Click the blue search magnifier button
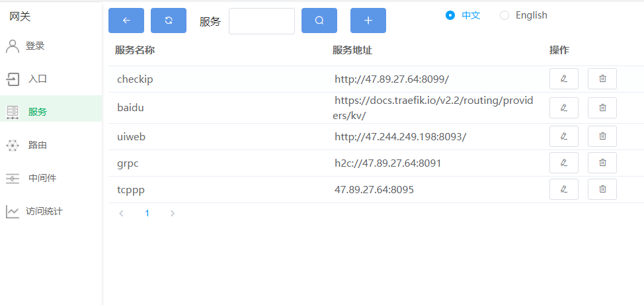The width and height of the screenshot is (644, 305). click(x=319, y=21)
